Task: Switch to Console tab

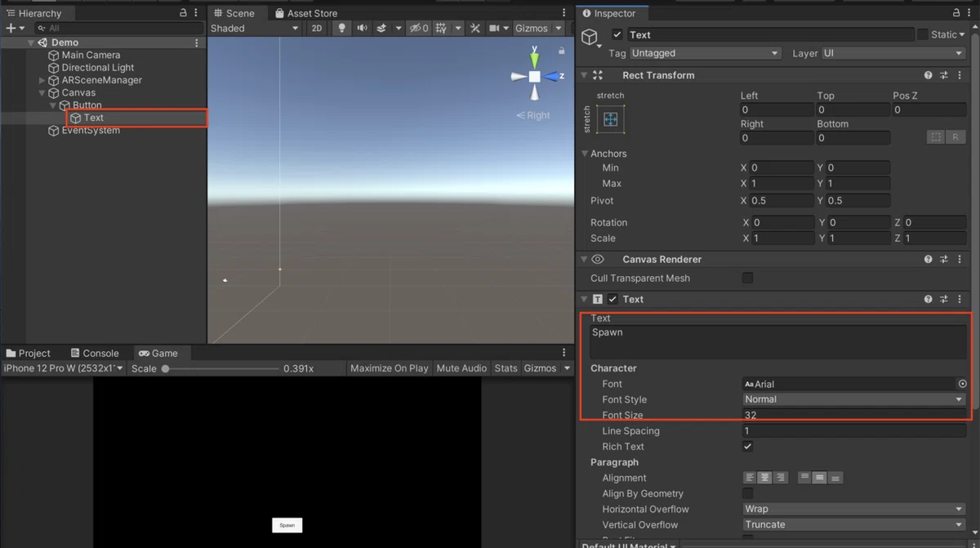Action: (x=95, y=353)
